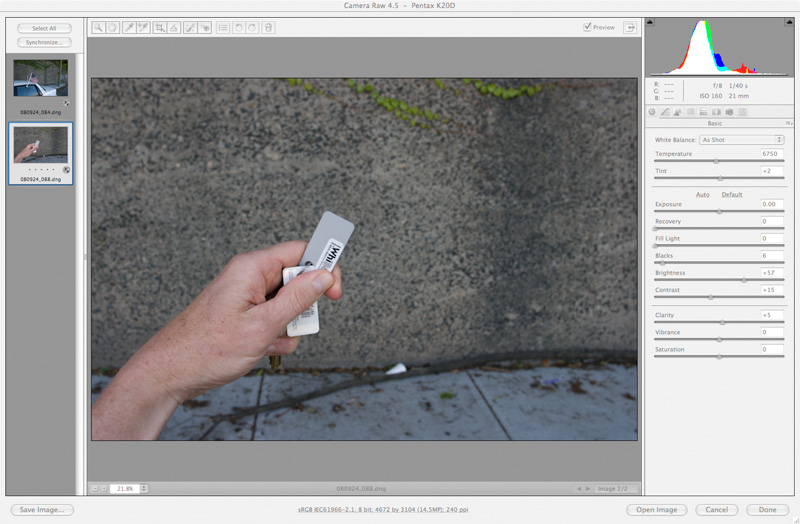This screenshot has width=800, height=524.
Task: Toggle shadow clipping warning in histogram
Action: [x=651, y=22]
